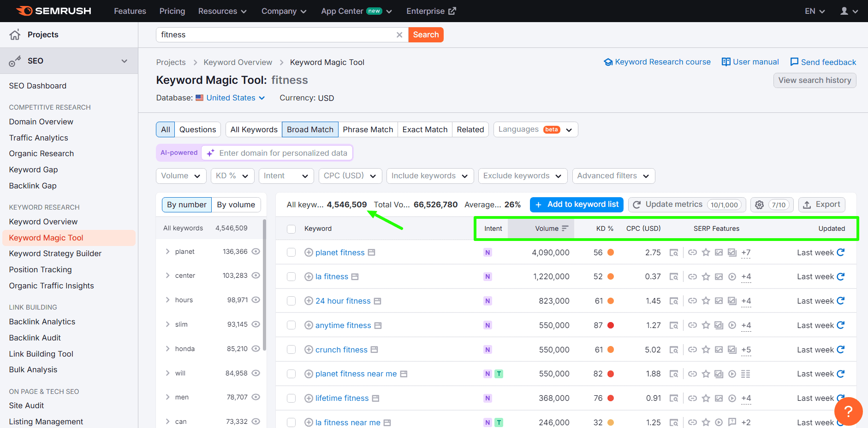Click the Add to keyword list button
Screen dimensions: 868x428
[x=576, y=205]
